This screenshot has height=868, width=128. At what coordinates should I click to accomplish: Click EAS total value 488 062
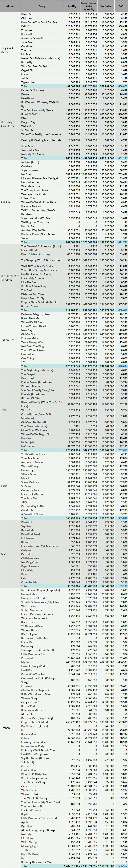tap(122, 86)
